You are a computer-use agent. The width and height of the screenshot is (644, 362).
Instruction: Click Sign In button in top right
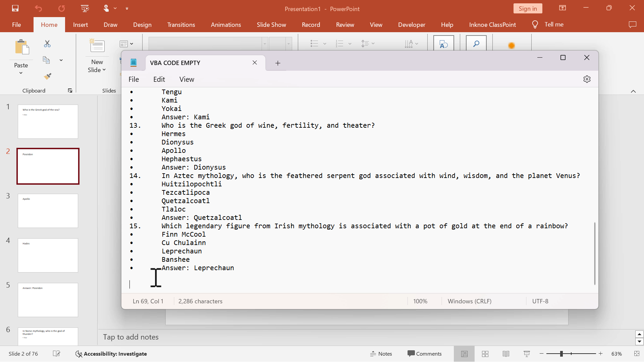(x=528, y=8)
